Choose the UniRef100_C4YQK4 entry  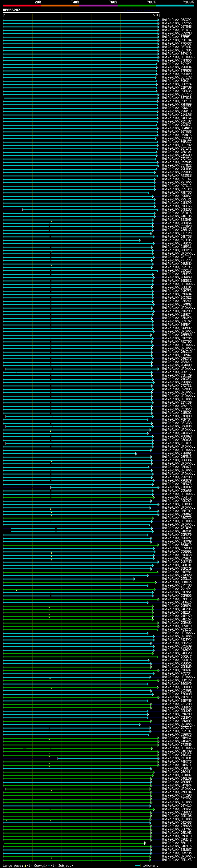coord(177,785)
